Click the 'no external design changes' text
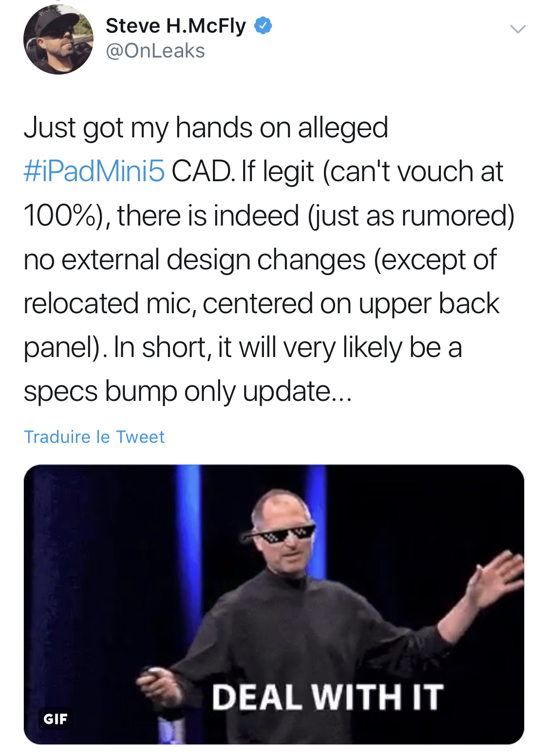This screenshot has height=756, width=548. coord(195,259)
